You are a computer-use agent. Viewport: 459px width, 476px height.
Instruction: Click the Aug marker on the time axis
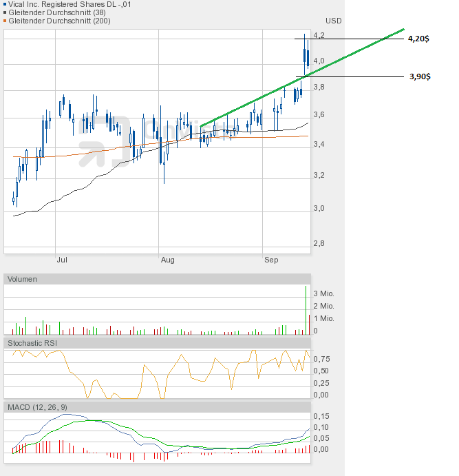167,260
